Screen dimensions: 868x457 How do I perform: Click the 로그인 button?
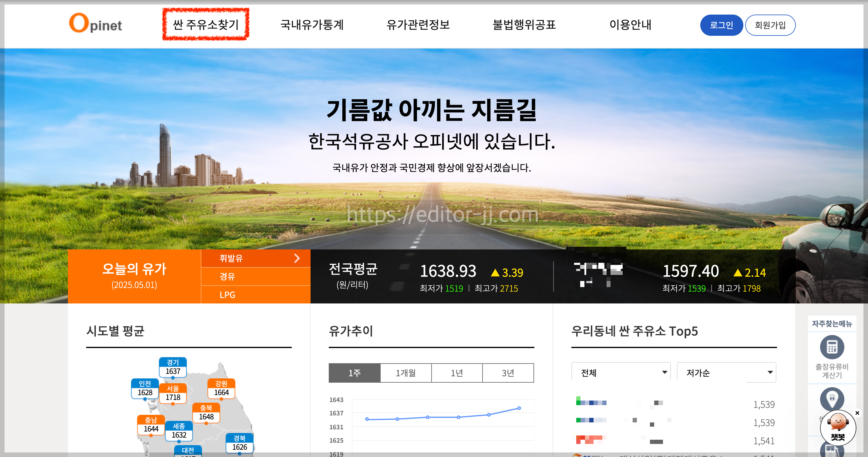point(722,25)
